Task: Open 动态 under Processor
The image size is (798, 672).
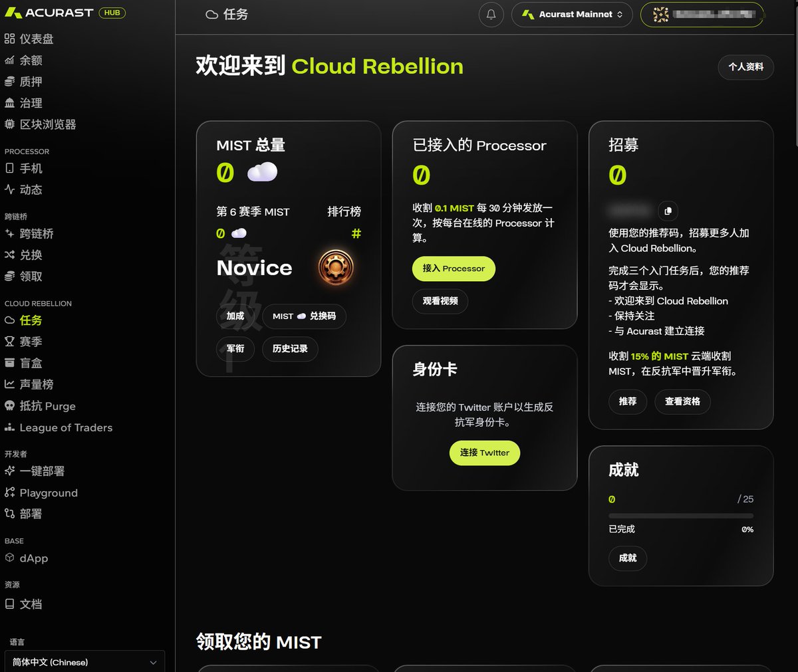Action: coord(24,190)
